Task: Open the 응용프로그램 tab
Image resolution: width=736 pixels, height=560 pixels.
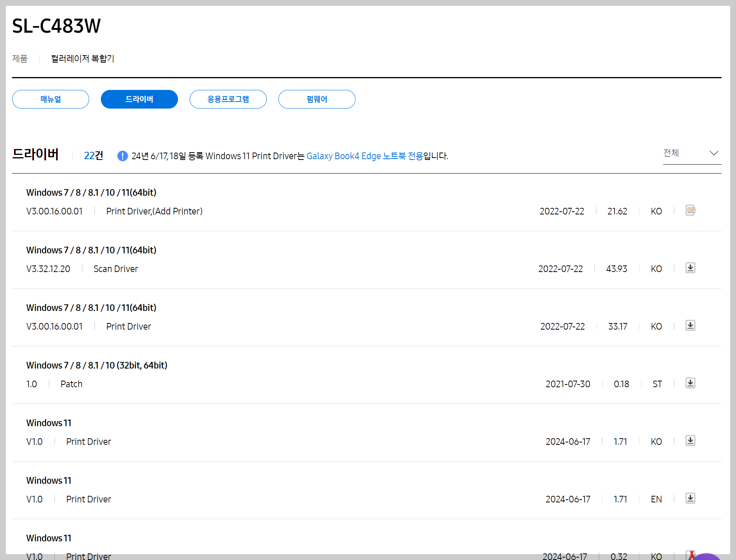Action: pos(228,99)
